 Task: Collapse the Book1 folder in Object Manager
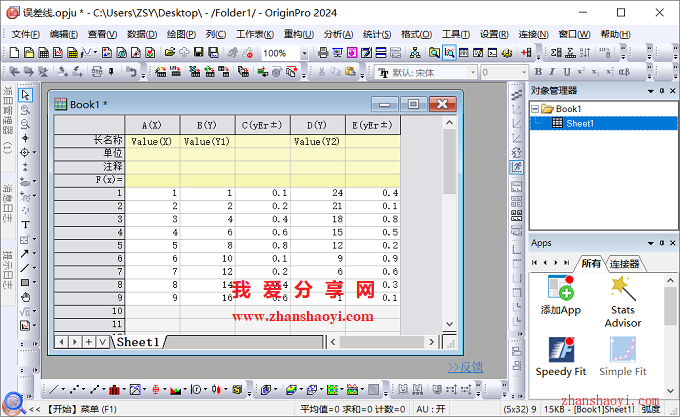tap(535, 109)
